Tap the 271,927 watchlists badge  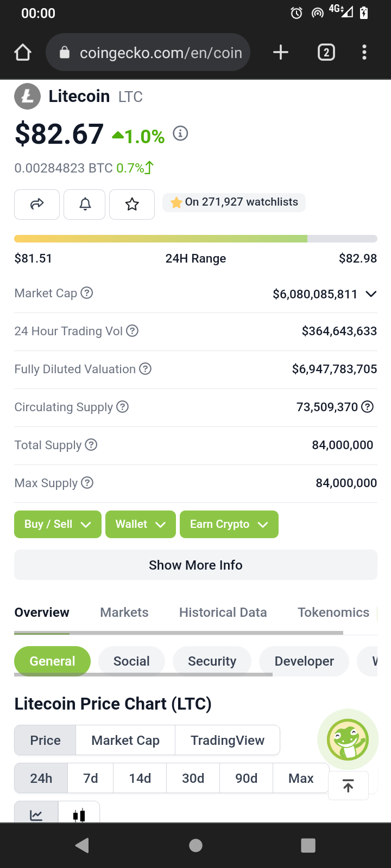click(x=234, y=202)
